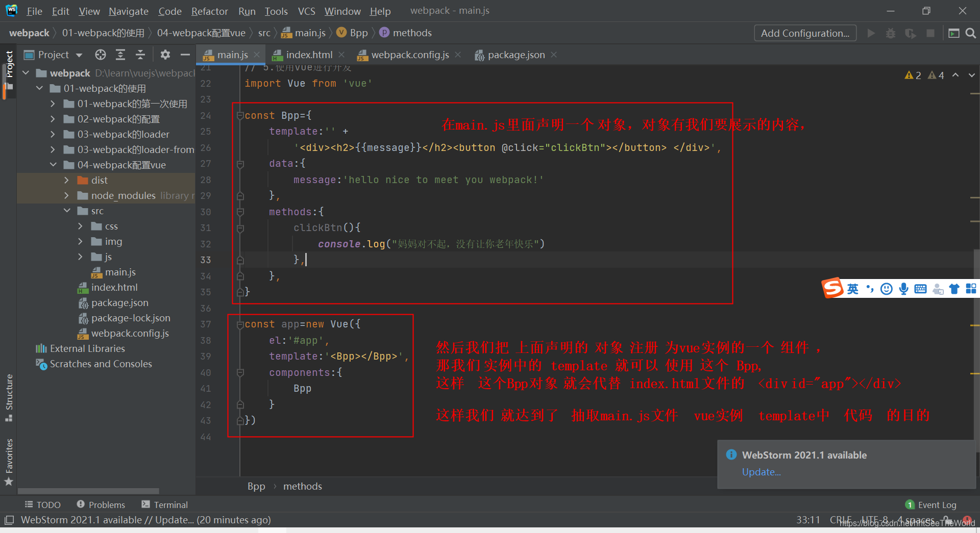Click the IME microphone voice input icon
Image resolution: width=980 pixels, height=533 pixels.
903,289
